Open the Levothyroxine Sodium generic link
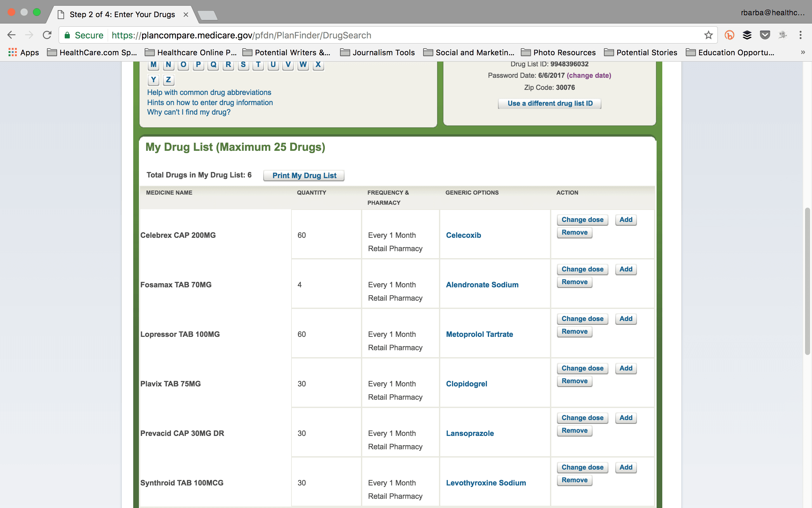 coord(486,483)
